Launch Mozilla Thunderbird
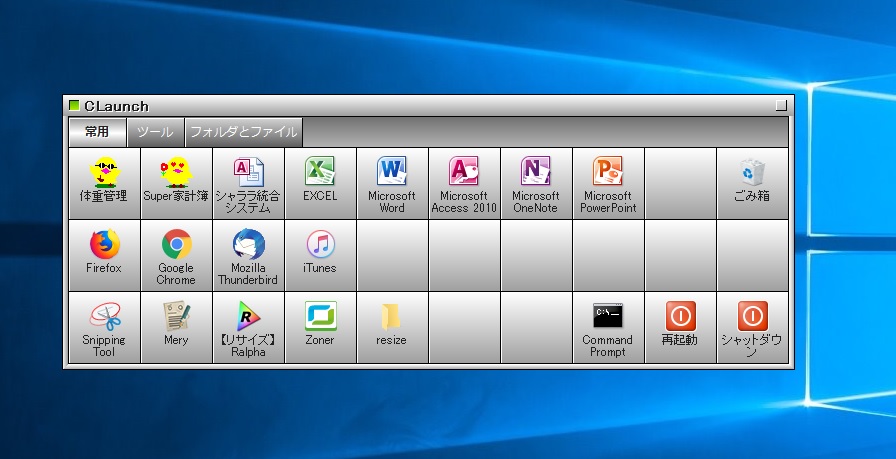896x459 pixels. (x=248, y=254)
